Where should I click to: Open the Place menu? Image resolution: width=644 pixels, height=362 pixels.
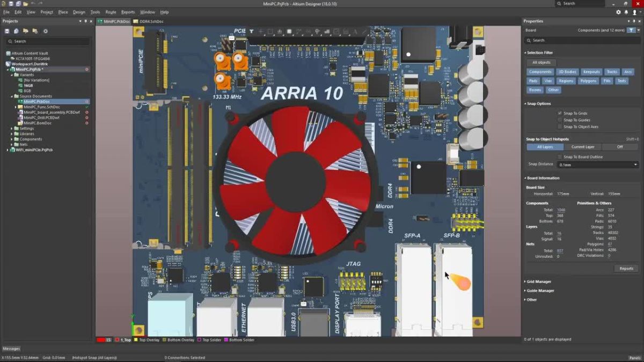[x=62, y=12]
